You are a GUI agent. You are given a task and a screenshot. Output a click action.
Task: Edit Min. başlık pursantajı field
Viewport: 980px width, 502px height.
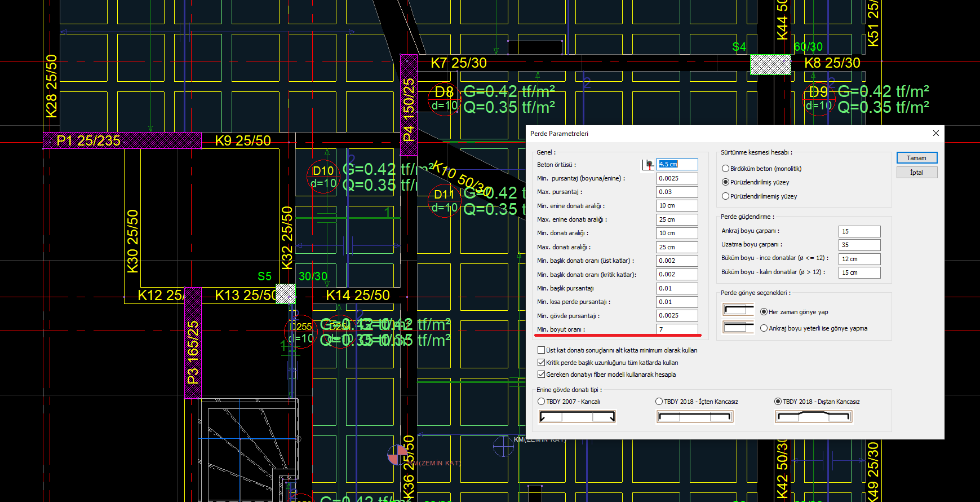click(677, 288)
